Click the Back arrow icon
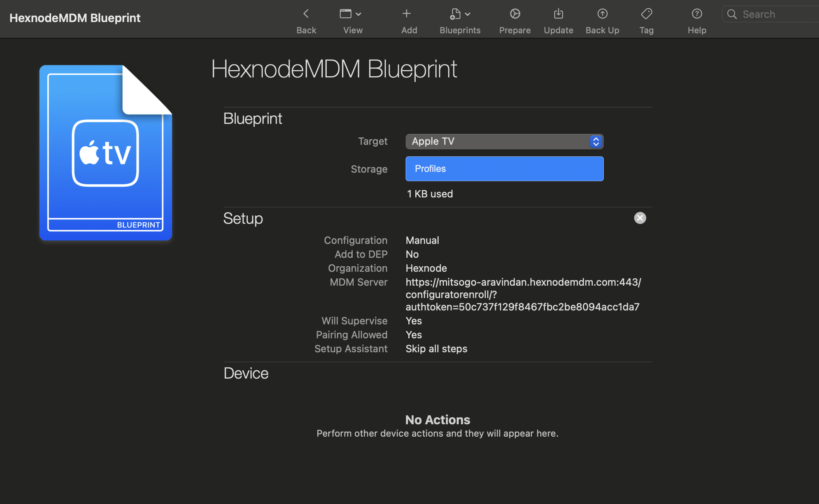819x504 pixels. (306, 14)
